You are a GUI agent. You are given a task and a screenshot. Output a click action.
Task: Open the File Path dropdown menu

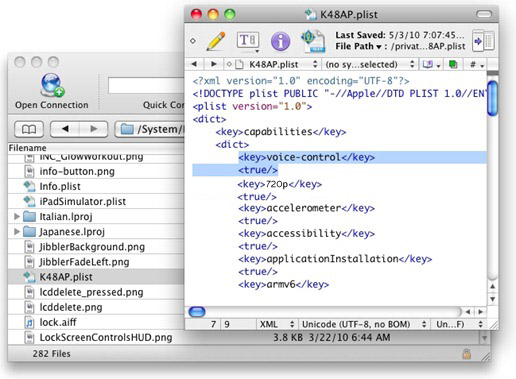pyautogui.click(x=358, y=46)
